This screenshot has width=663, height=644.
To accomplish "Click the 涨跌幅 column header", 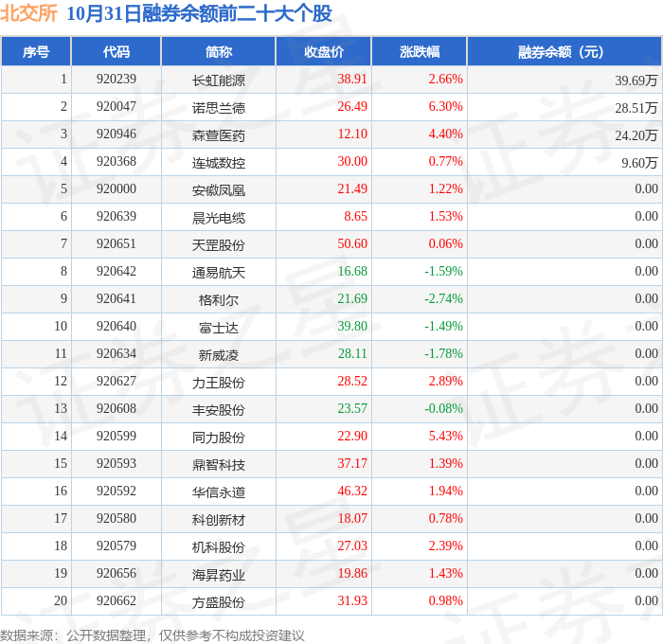I will pos(420,51).
